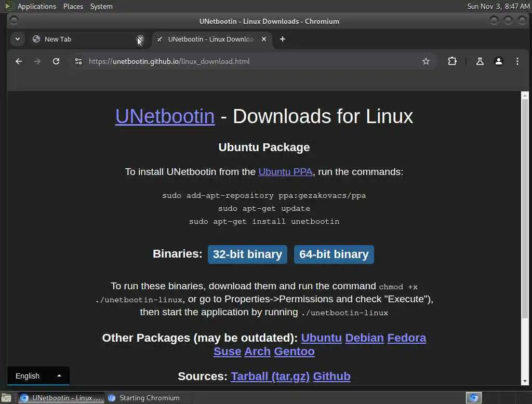This screenshot has height=404, width=532.
Task: Expand the tab search dropdown arrow
Action: (x=18, y=39)
